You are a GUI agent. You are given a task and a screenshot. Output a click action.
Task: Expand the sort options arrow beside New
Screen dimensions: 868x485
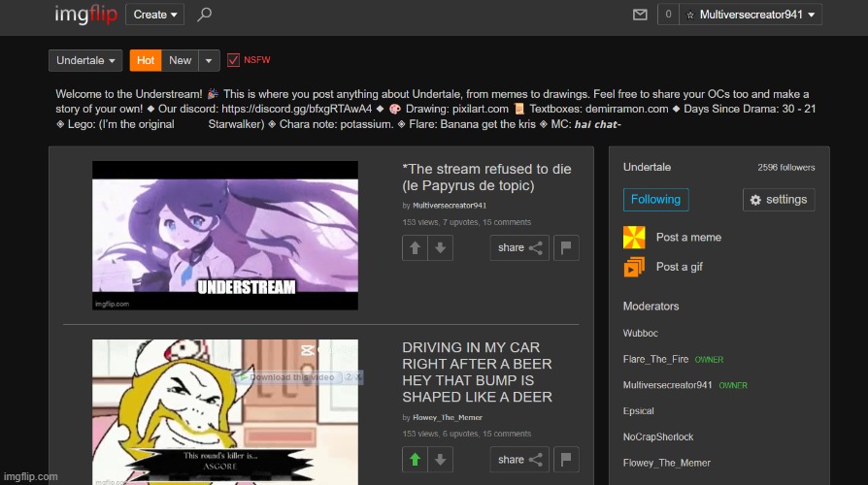[x=209, y=60]
